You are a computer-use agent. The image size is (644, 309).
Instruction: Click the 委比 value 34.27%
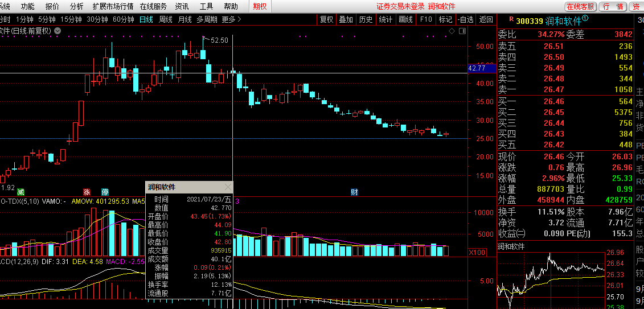551,35
